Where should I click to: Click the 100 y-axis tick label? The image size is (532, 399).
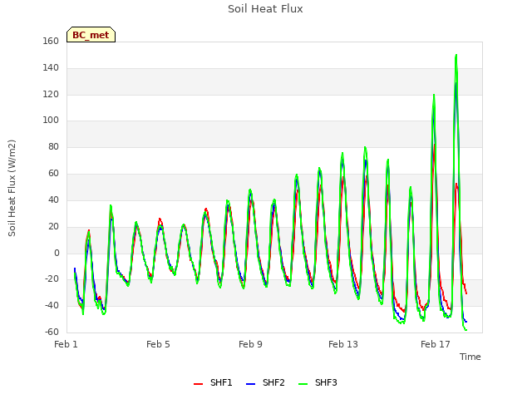pyautogui.click(x=51, y=120)
